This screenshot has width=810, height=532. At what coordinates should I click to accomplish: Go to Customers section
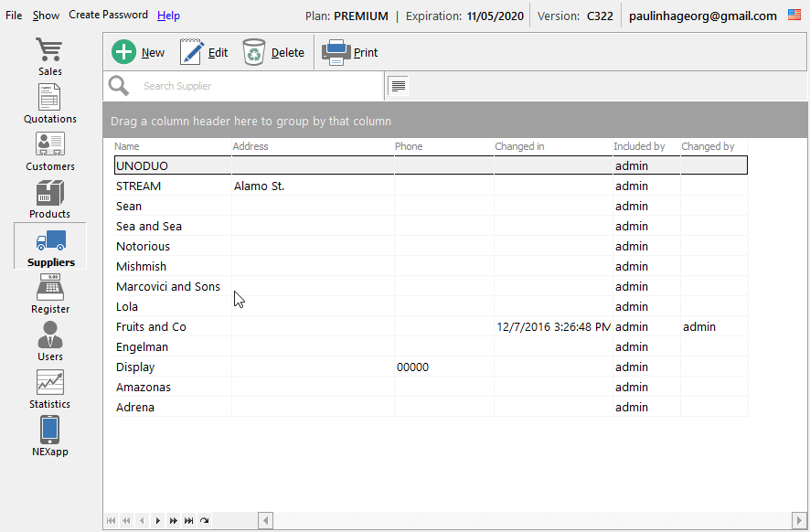[x=49, y=151]
